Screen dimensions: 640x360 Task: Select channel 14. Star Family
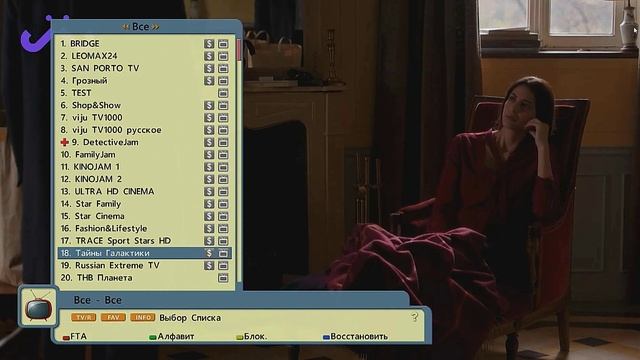pos(144,204)
